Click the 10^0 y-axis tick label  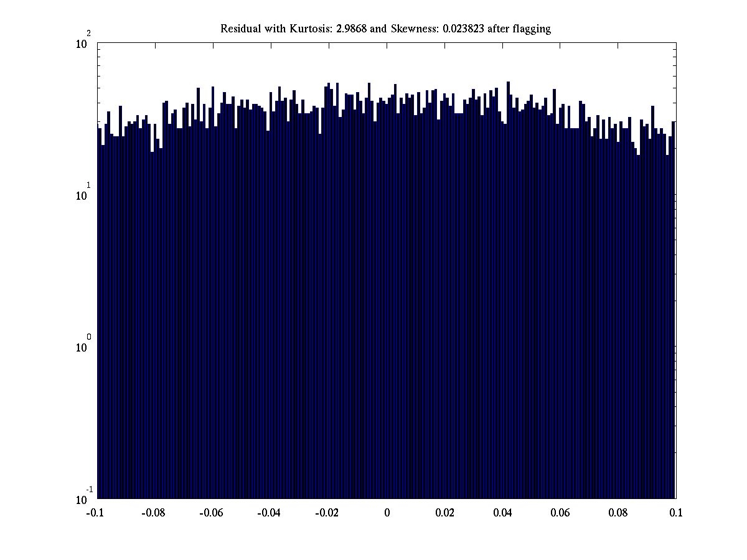(84, 346)
